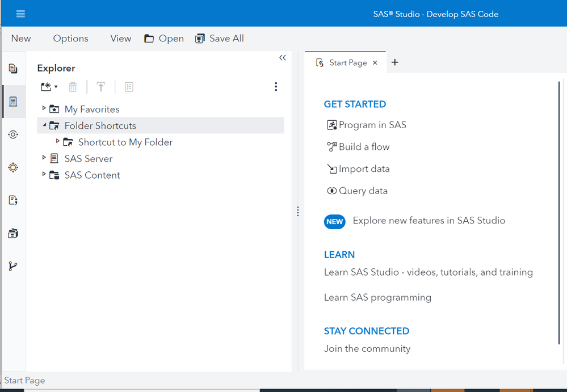Open the hamburger application menu
567x392 pixels.
pos(20,14)
